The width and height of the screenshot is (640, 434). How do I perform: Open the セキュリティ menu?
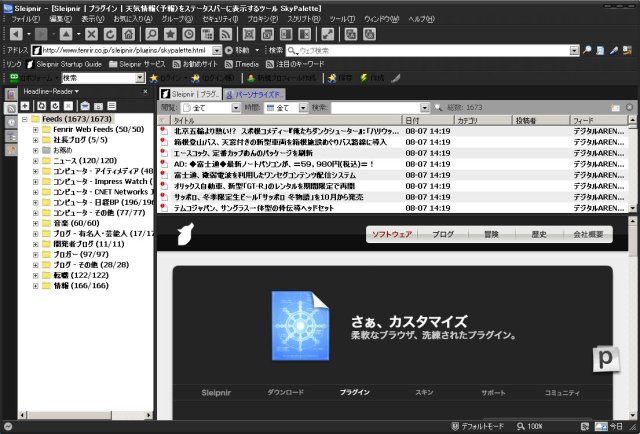(220, 19)
